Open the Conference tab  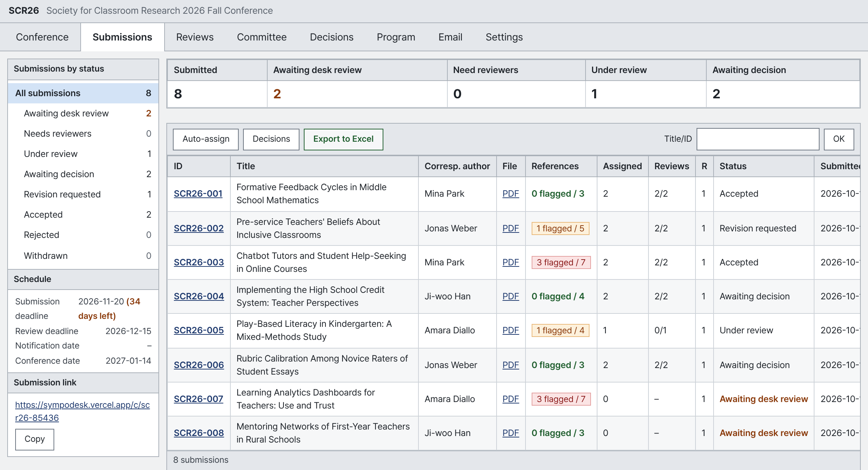pos(42,37)
